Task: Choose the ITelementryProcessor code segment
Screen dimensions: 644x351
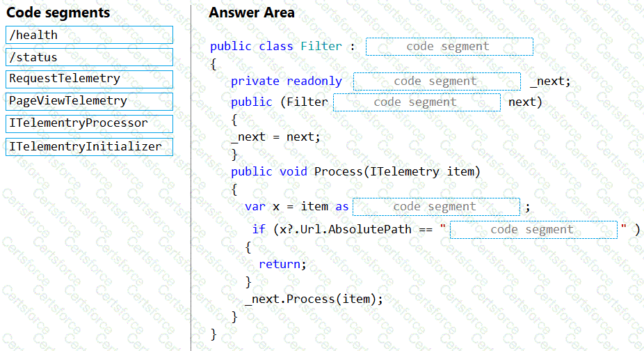Action: tap(89, 123)
